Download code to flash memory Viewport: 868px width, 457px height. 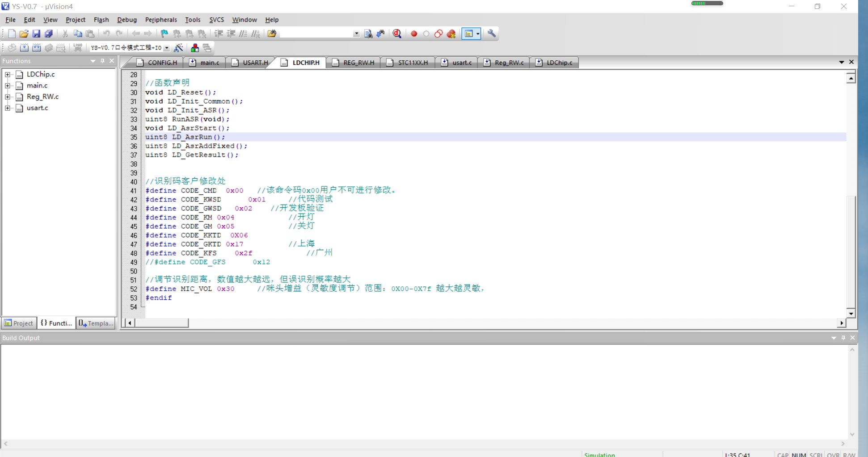coord(78,47)
